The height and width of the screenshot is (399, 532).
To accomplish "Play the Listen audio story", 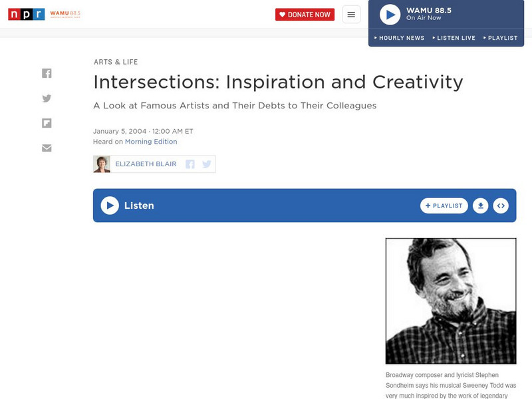I will pos(110,205).
